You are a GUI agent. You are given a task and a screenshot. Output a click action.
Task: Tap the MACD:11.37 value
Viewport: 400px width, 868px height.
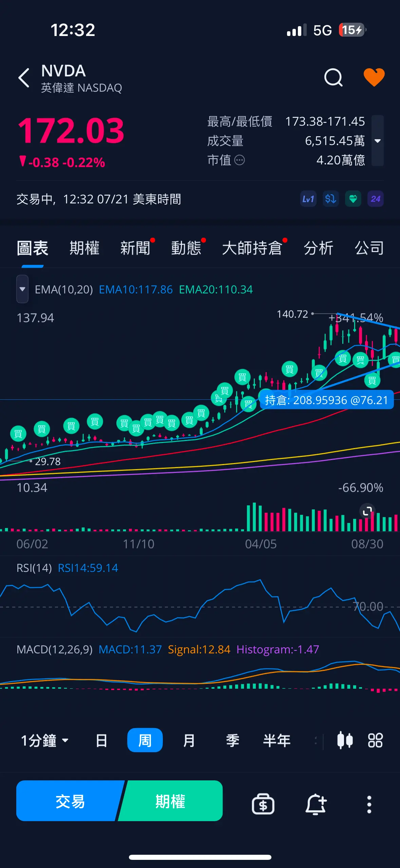click(130, 650)
